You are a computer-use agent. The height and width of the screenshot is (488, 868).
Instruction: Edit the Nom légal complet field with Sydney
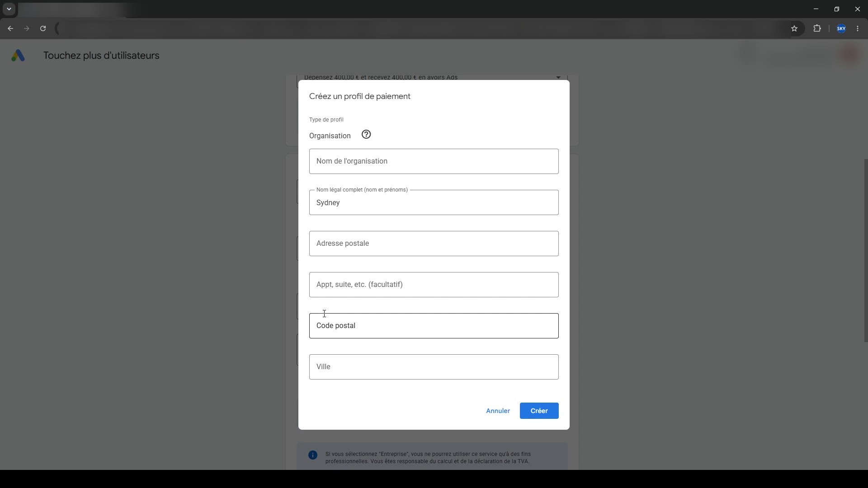pyautogui.click(x=434, y=202)
